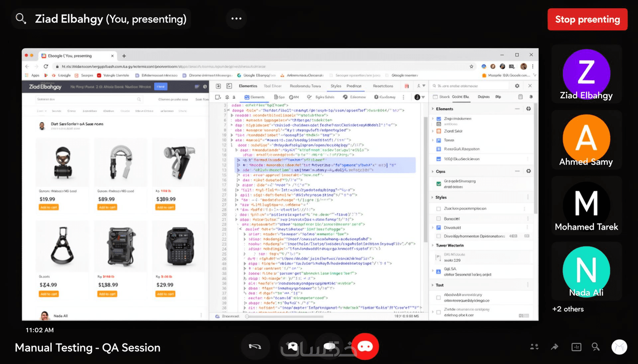Click the search magnifier beside presenter name
The width and height of the screenshot is (638, 364).
(21, 19)
